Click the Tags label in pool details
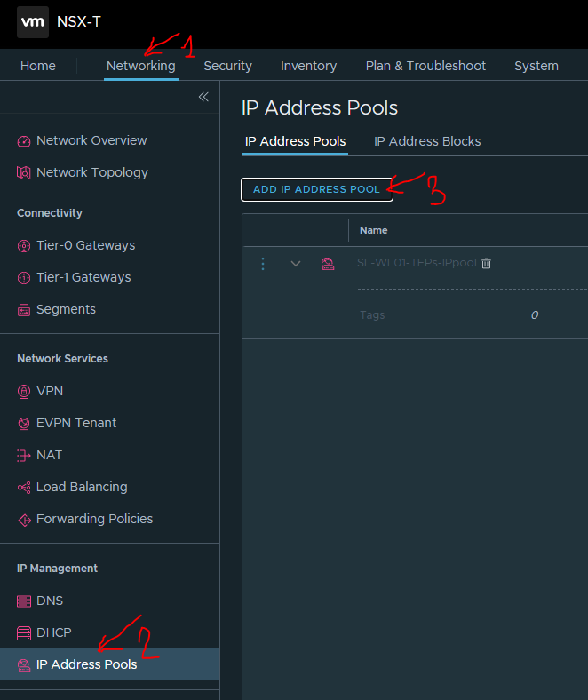Image resolution: width=588 pixels, height=700 pixels. 372,315
